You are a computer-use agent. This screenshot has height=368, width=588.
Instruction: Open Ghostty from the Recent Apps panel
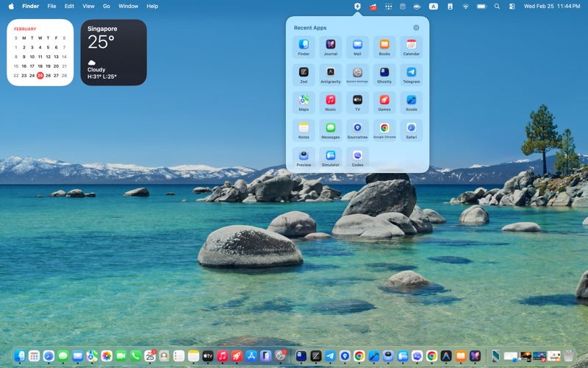[x=384, y=73]
